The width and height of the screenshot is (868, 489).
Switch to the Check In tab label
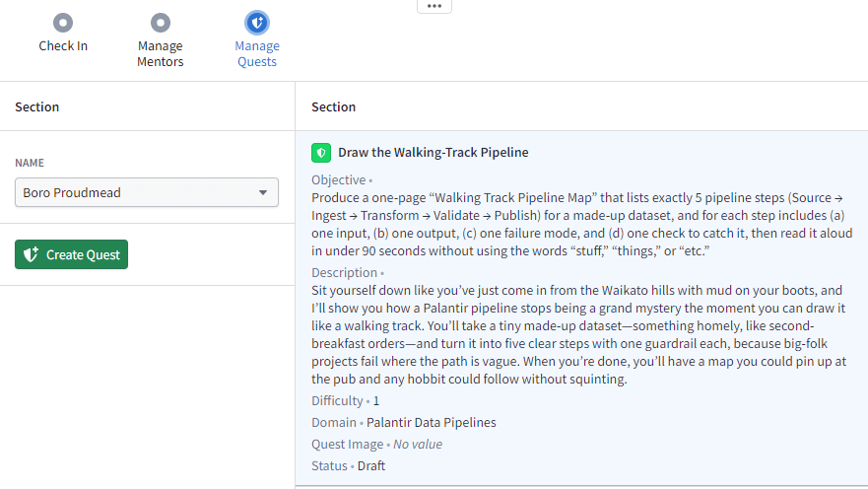63,46
